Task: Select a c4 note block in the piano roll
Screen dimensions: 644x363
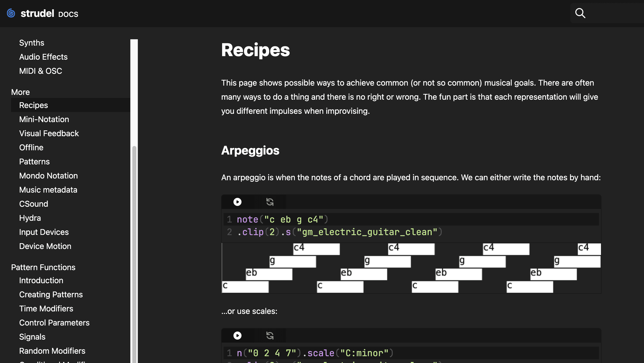Action: [x=316, y=249]
